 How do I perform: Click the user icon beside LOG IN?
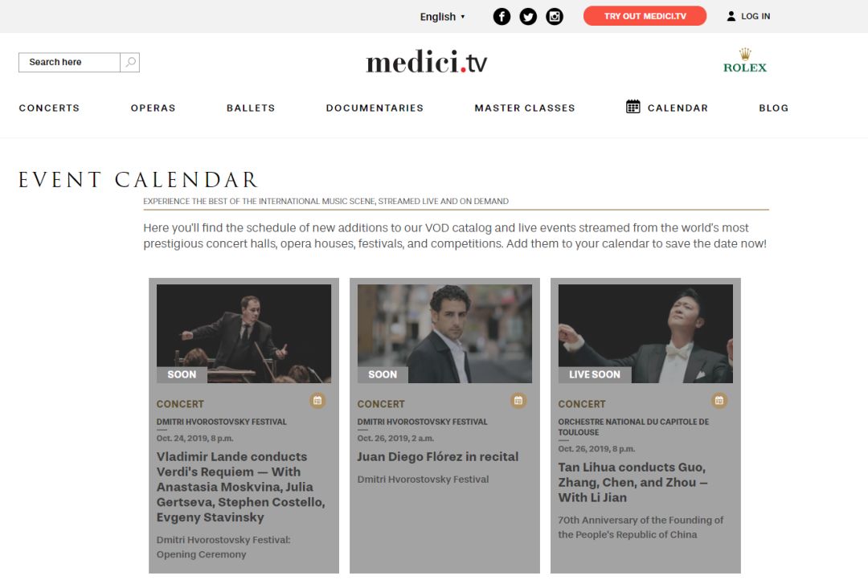(731, 16)
